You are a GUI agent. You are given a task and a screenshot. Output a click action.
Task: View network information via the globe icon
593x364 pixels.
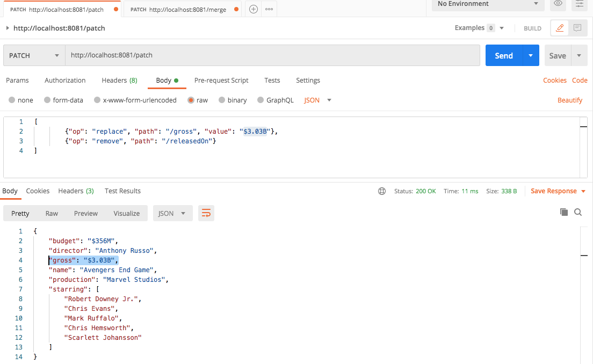[x=382, y=191]
